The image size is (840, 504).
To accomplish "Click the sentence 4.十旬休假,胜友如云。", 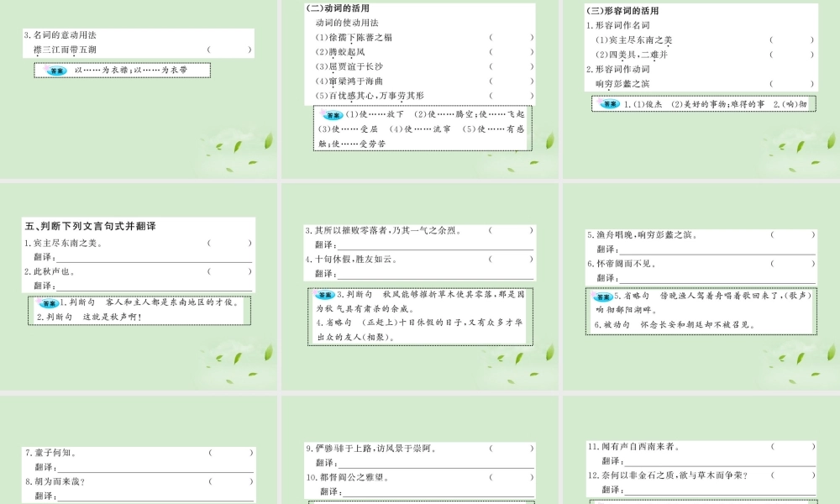I will click(351, 260).
